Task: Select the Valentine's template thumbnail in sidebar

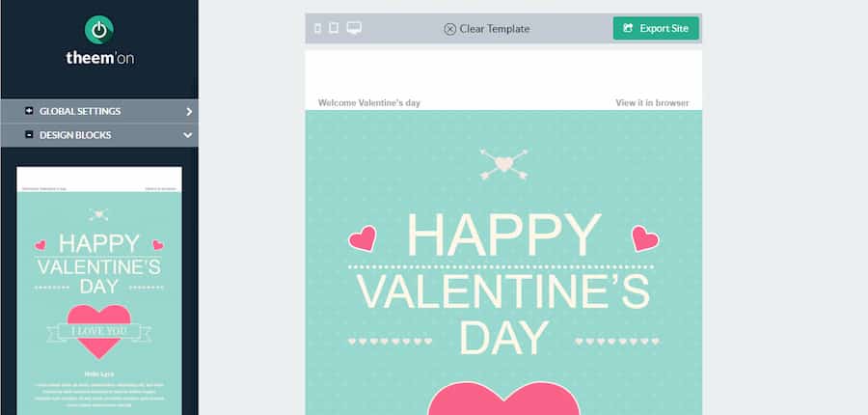Action: tap(99, 290)
